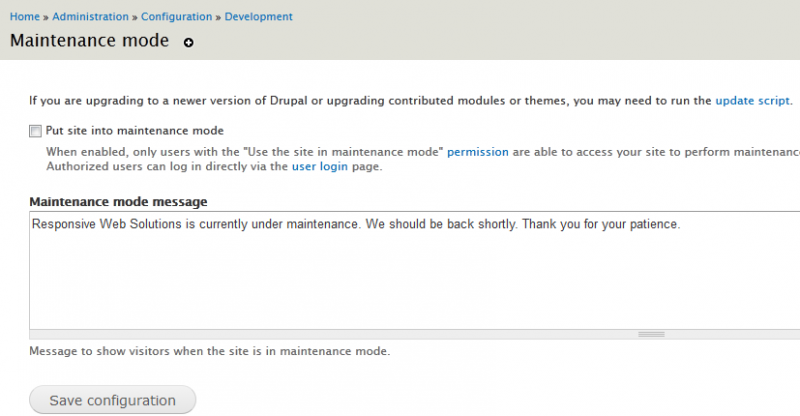Click the word 'Drupal' in the intro paragraph
This screenshot has height=416, width=800.
tap(288, 101)
